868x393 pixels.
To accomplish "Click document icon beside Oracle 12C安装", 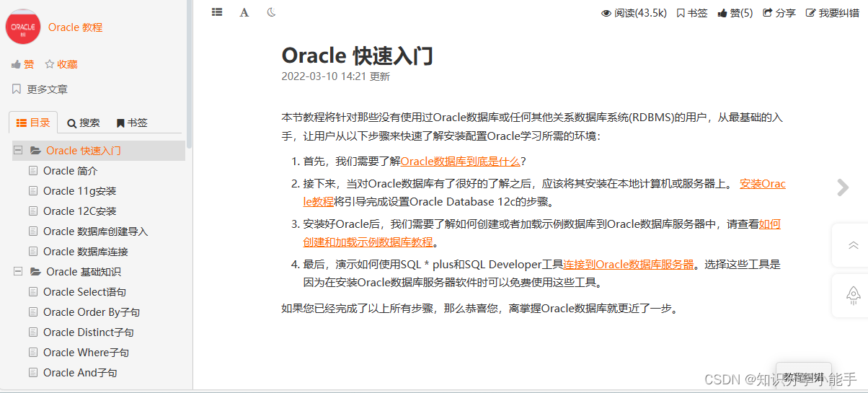I will click(x=32, y=211).
